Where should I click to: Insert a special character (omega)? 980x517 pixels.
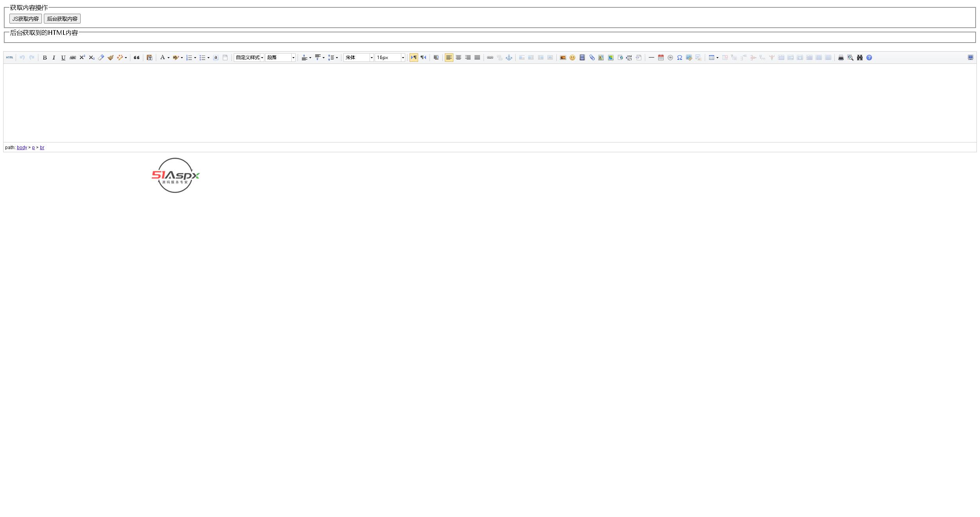[x=679, y=58]
